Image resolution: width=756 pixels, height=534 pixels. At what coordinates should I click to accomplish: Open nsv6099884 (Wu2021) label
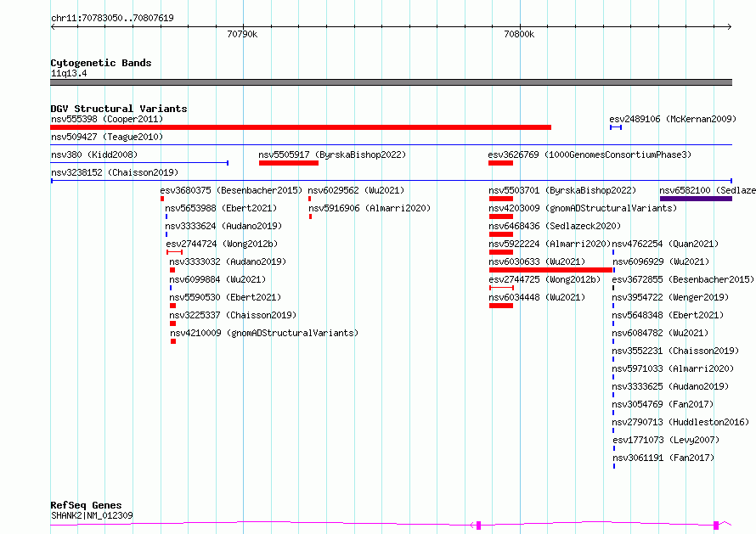click(x=217, y=279)
